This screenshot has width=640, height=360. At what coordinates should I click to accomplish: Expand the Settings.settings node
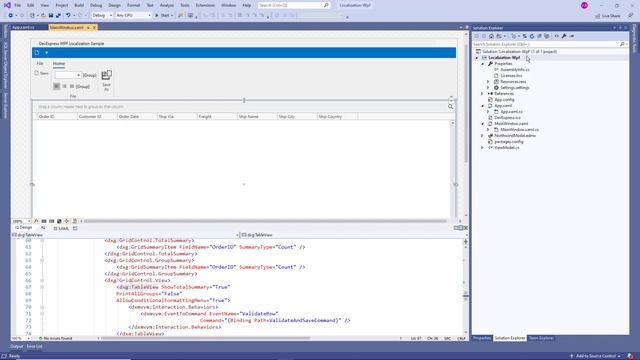point(488,88)
